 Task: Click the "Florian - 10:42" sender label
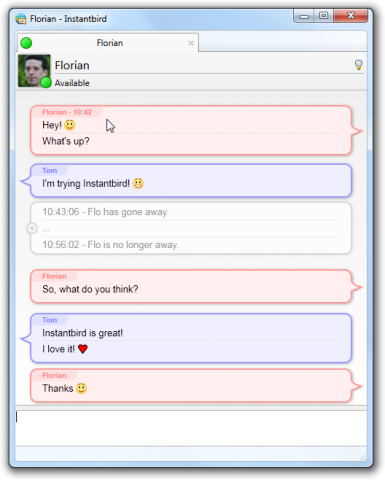[x=67, y=112]
